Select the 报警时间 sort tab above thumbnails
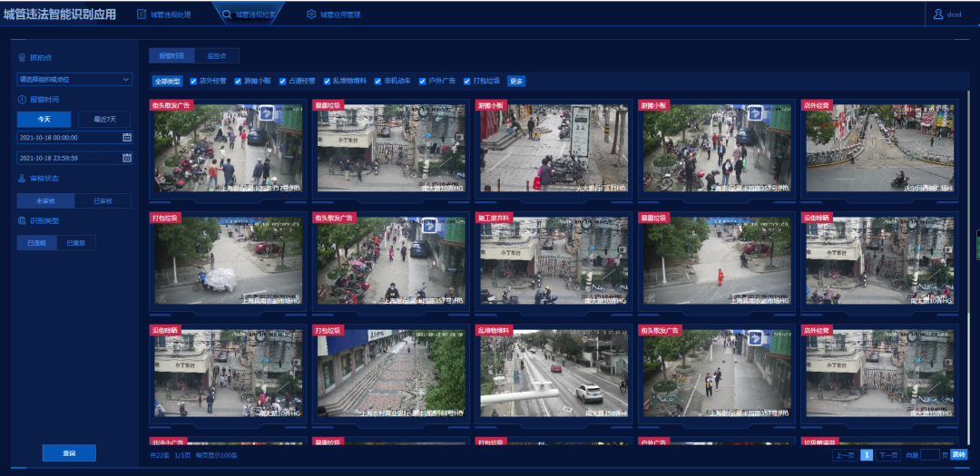Image resolution: width=980 pixels, height=476 pixels. (171, 55)
